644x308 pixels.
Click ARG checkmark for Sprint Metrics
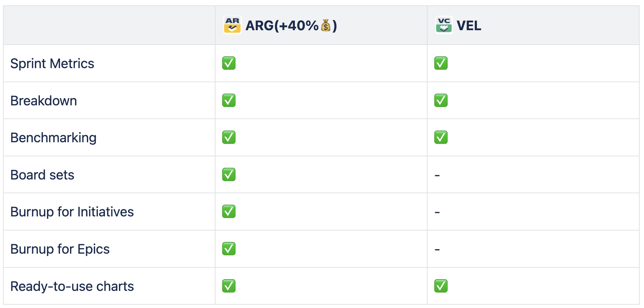tap(229, 63)
